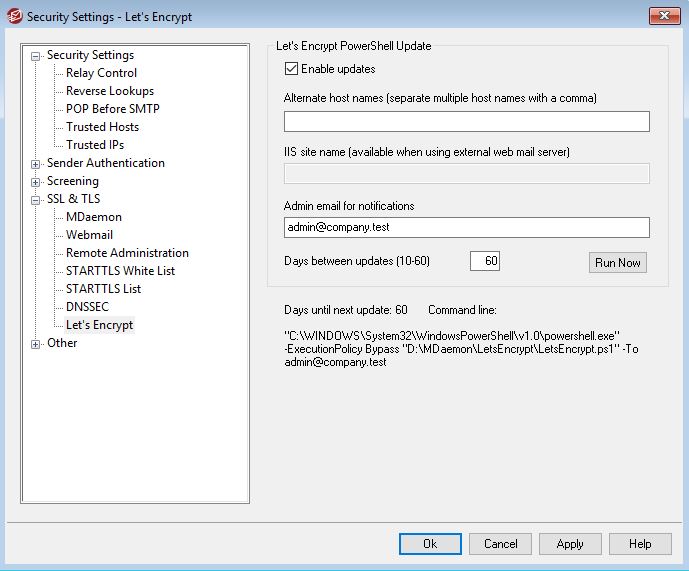Run the Let's Encrypt update now
689x571 pixels.
tap(617, 262)
